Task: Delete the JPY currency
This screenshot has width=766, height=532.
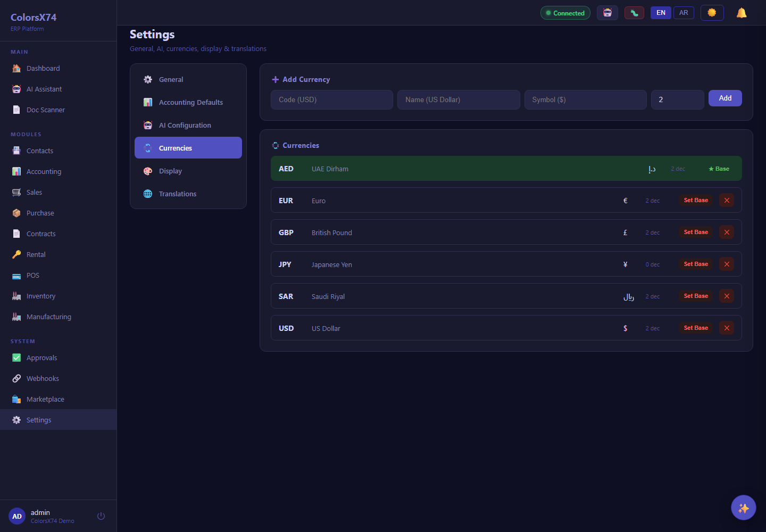Action: (727, 264)
